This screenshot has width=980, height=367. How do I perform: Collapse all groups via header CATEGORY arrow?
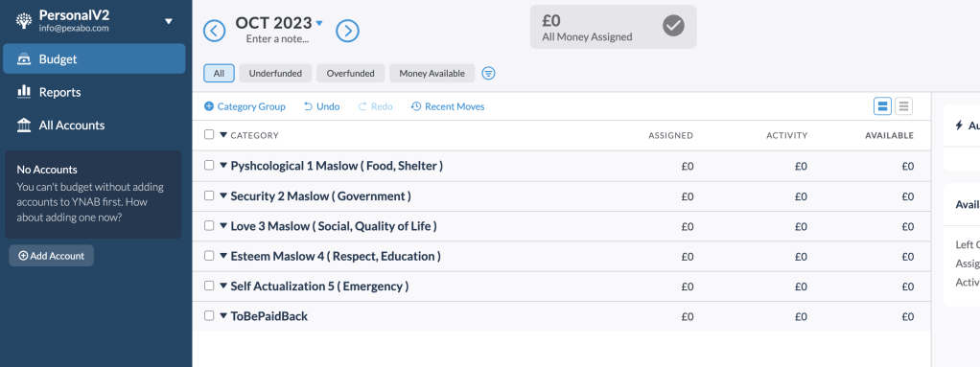[x=223, y=135]
